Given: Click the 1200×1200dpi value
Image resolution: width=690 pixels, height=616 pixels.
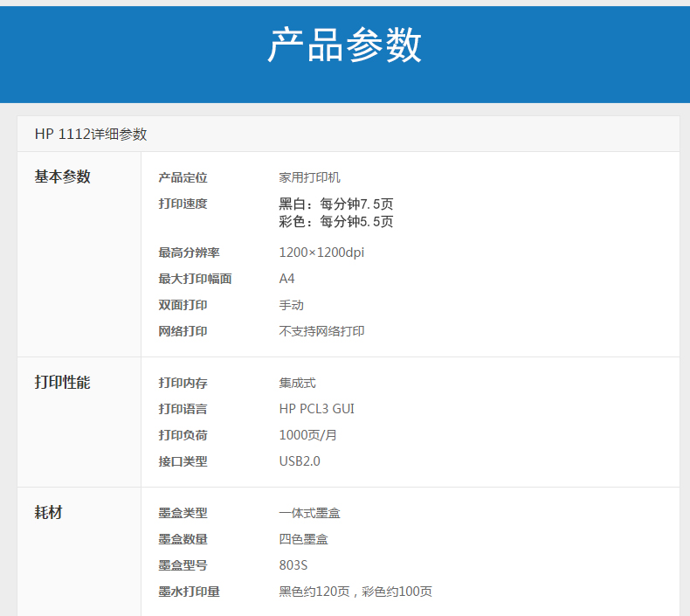Looking at the screenshot, I should (321, 253).
